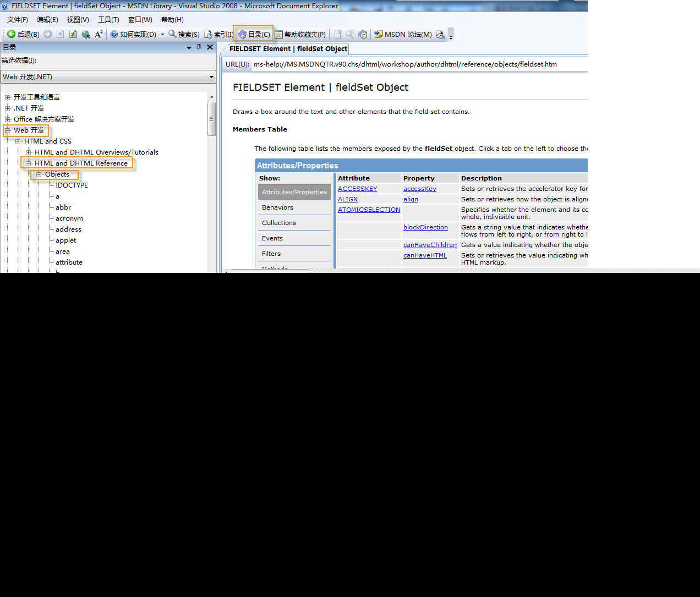
Task: Expand .NET 开发 tree node
Action: (8, 108)
